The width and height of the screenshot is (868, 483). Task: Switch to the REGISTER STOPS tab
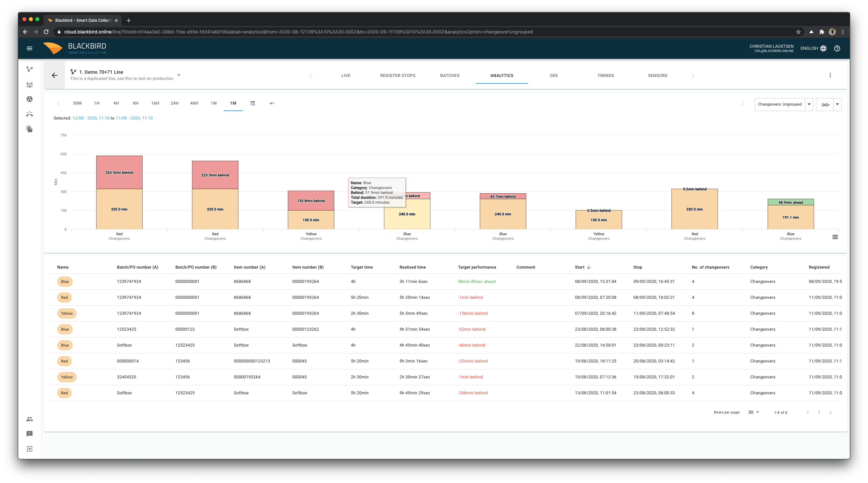click(x=398, y=76)
